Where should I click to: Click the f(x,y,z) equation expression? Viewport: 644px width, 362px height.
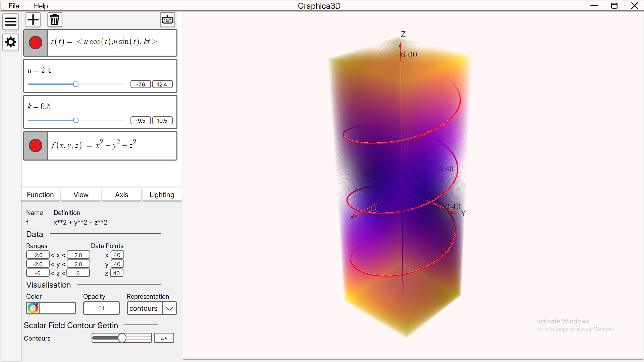pyautogui.click(x=94, y=145)
